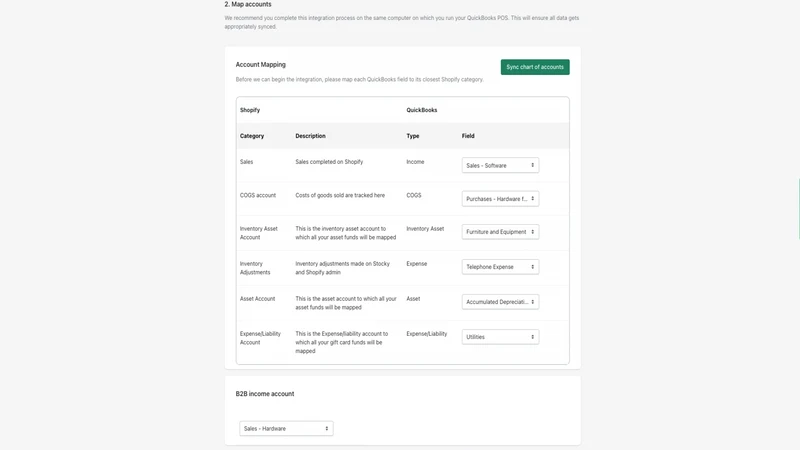Screen dimensions: 800x450
Task: Click the 'Asset' type cell
Action: (x=413, y=299)
